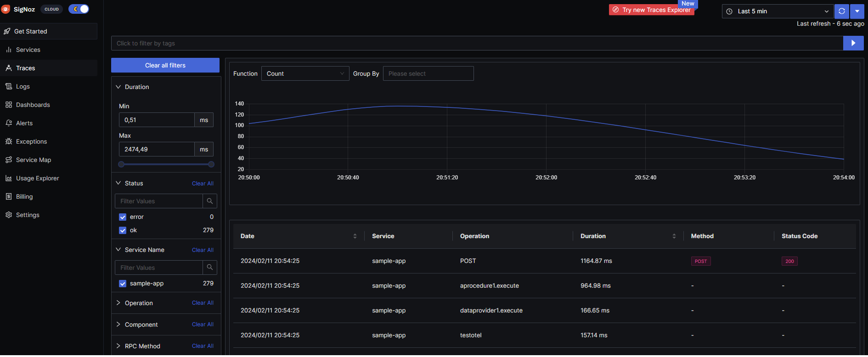Click the Status Filter Values input
Screen dimensions: 868x357
pyautogui.click(x=158, y=201)
